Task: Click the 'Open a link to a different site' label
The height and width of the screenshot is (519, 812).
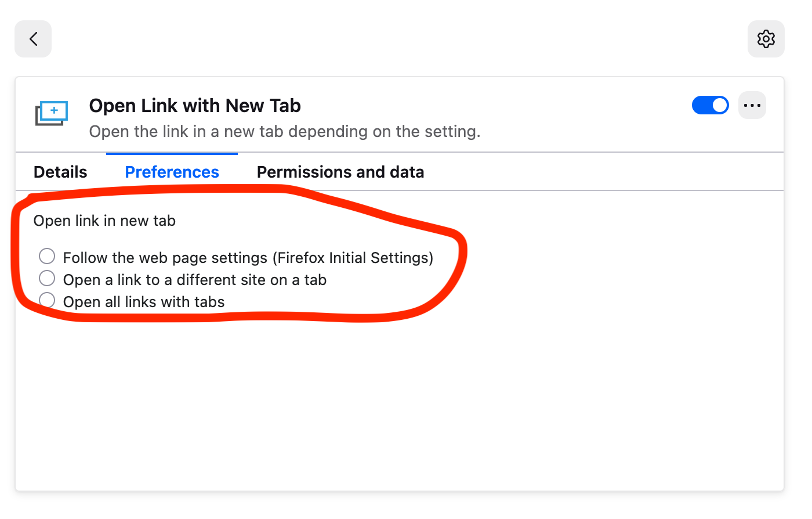Action: tap(194, 280)
